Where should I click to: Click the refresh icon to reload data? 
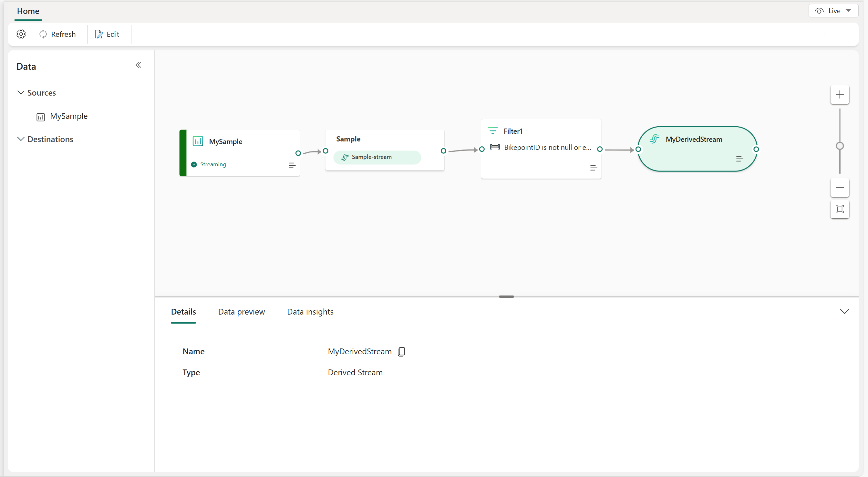44,34
